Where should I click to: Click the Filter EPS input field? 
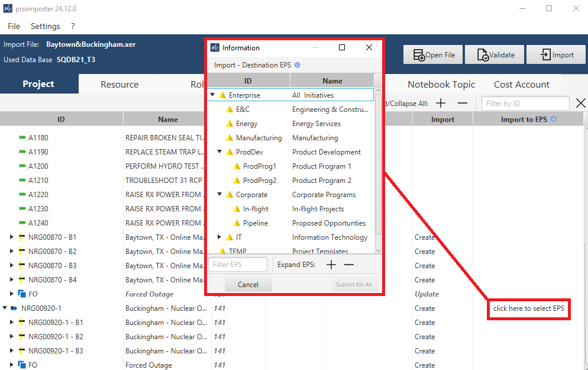click(x=238, y=265)
